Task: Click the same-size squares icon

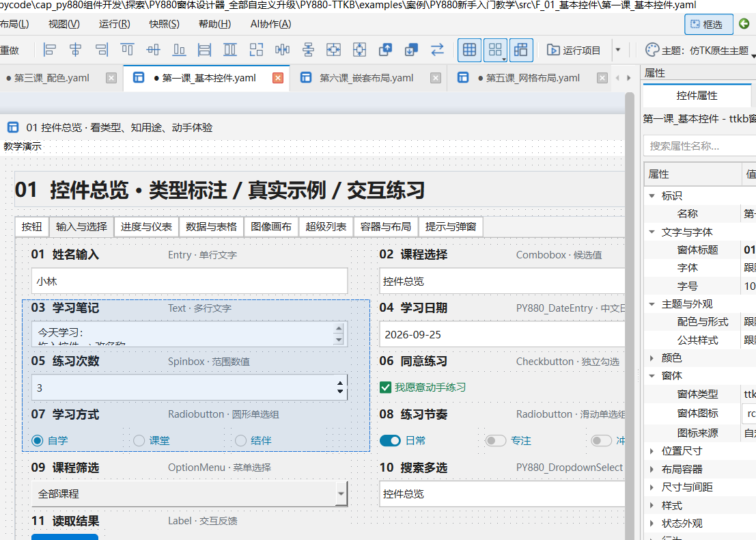Action: [257, 50]
